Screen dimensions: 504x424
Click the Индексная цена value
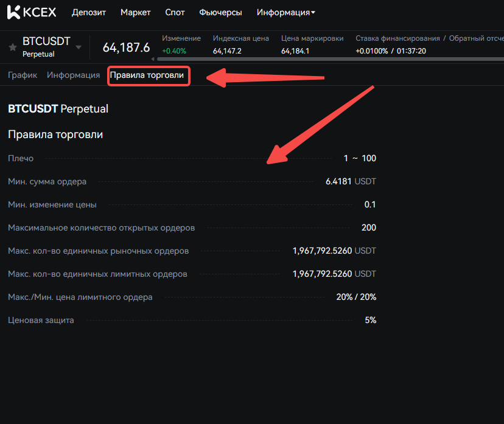click(x=227, y=50)
